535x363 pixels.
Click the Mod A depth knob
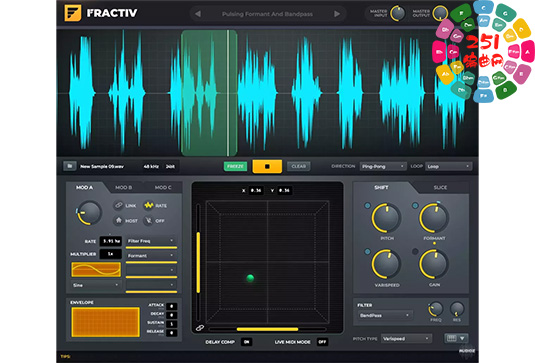click(89, 213)
